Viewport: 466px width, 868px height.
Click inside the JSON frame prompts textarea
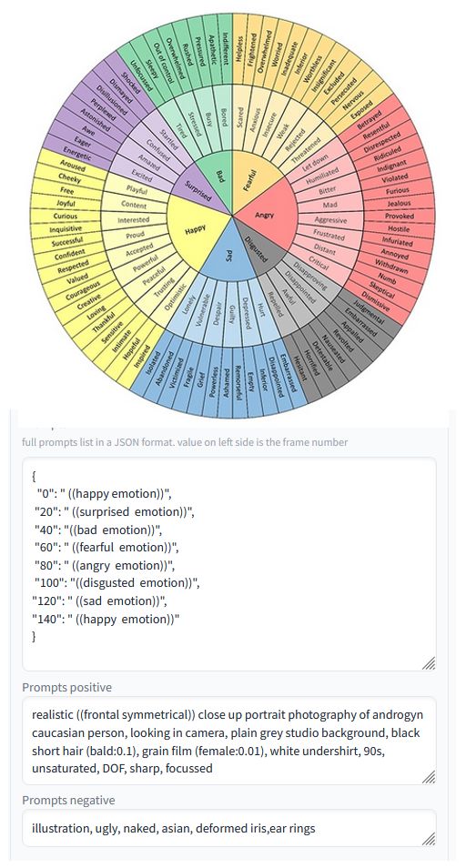point(229,564)
